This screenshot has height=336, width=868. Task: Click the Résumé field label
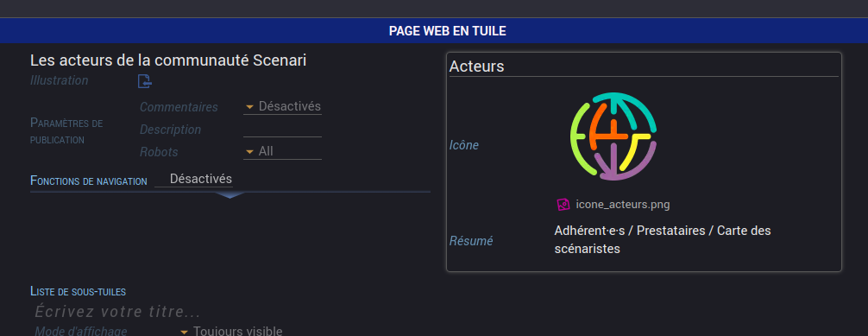[470, 241]
